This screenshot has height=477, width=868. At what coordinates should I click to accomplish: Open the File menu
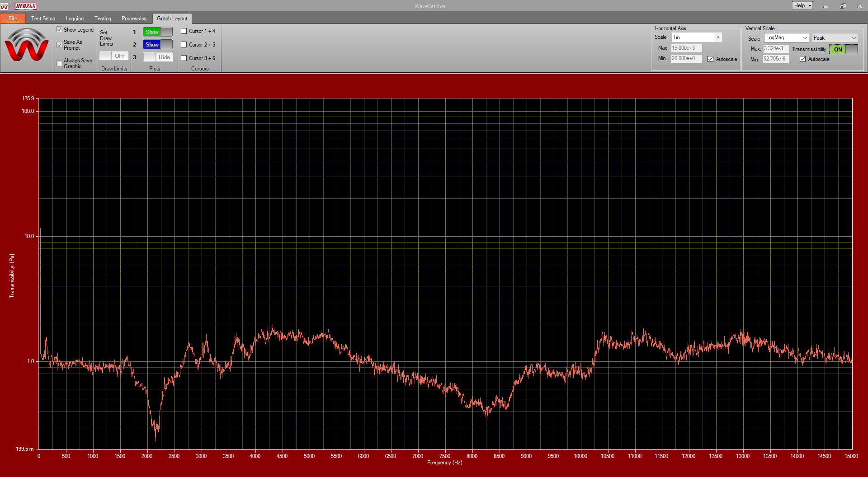click(13, 19)
